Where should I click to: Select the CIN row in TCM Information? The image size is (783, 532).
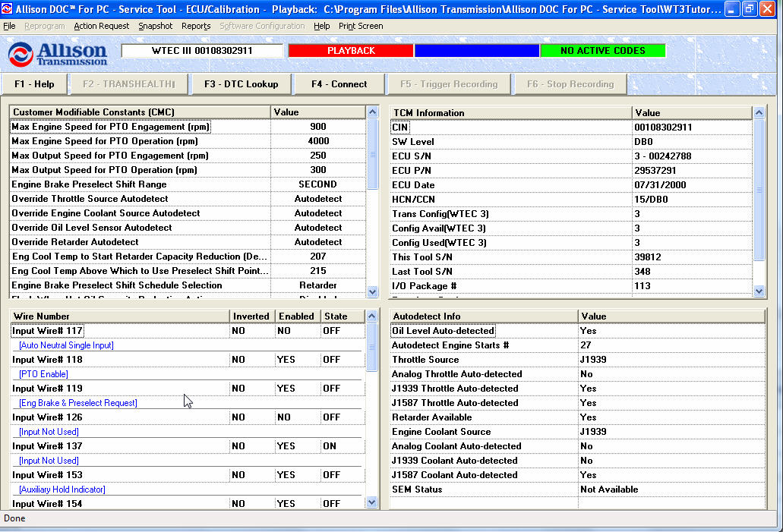571,127
